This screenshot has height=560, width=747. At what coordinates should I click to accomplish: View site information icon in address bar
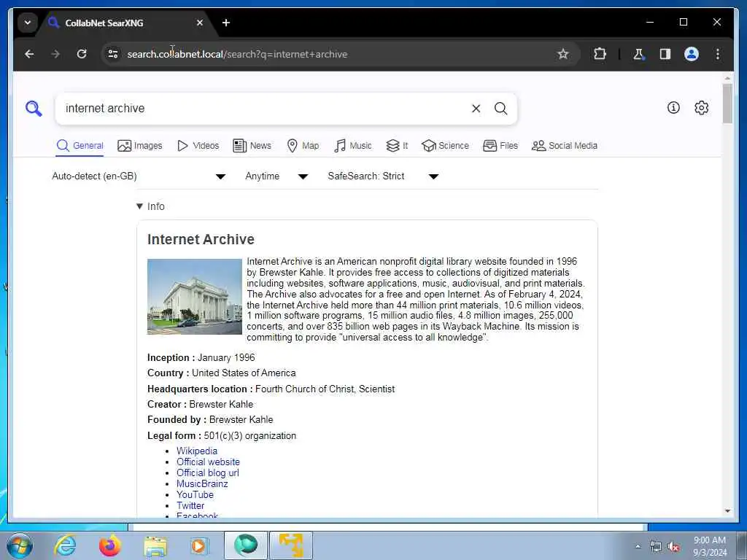tap(113, 54)
